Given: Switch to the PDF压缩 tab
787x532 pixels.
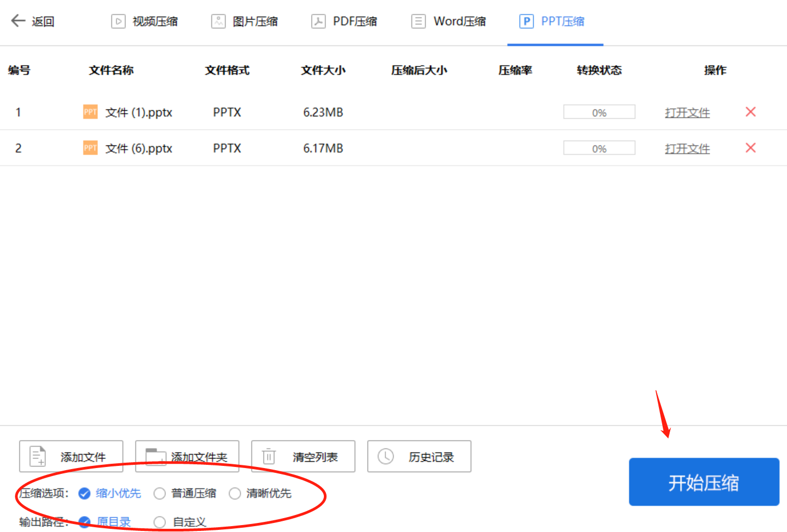Looking at the screenshot, I should pyautogui.click(x=355, y=21).
